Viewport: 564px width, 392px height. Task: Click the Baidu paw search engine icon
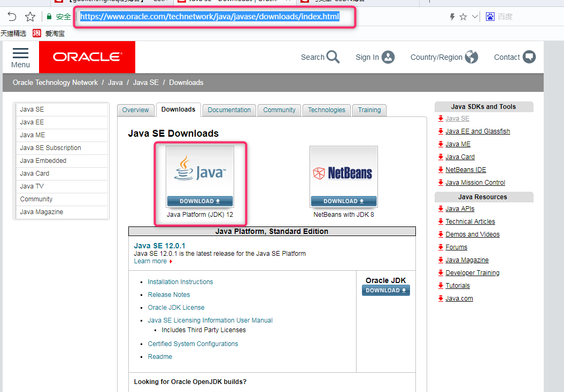pyautogui.click(x=490, y=17)
